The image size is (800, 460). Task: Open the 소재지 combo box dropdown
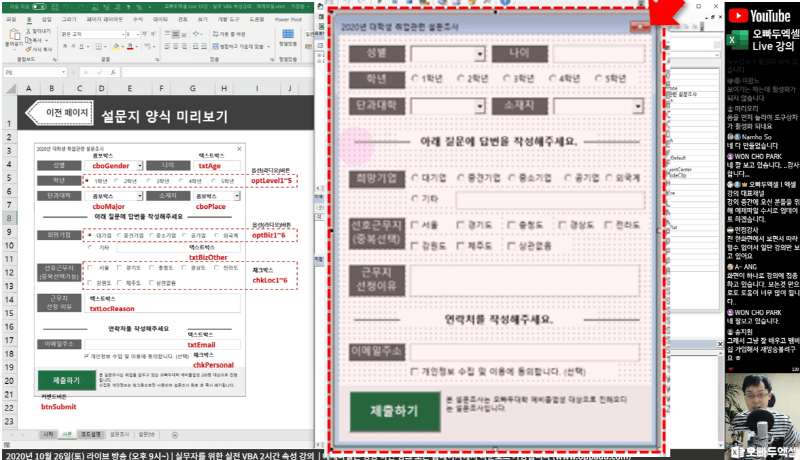[x=638, y=106]
